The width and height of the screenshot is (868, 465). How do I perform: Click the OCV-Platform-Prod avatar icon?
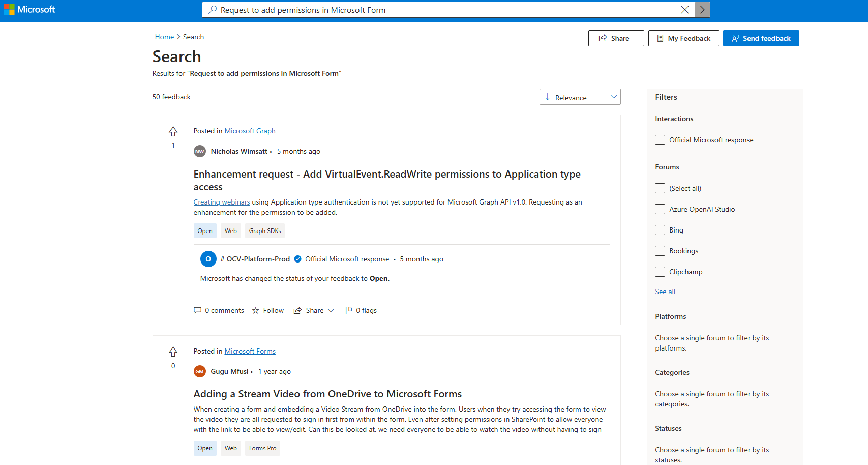(208, 259)
